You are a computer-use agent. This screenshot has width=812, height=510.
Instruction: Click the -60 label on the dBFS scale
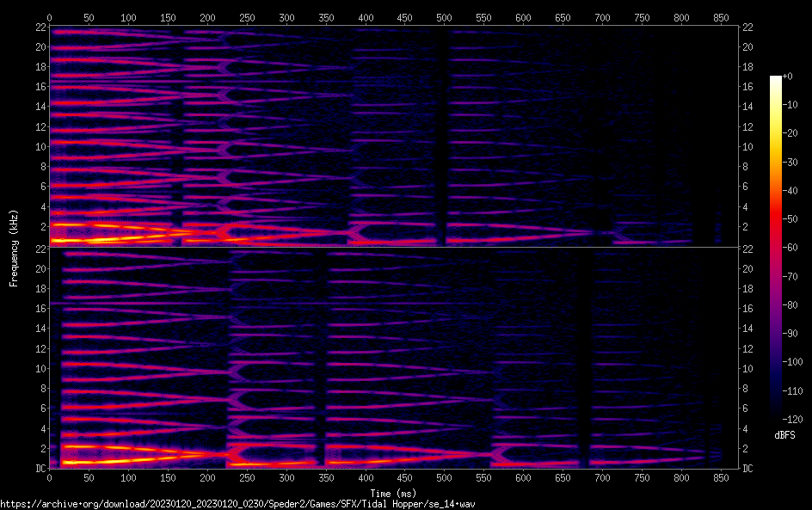point(796,249)
